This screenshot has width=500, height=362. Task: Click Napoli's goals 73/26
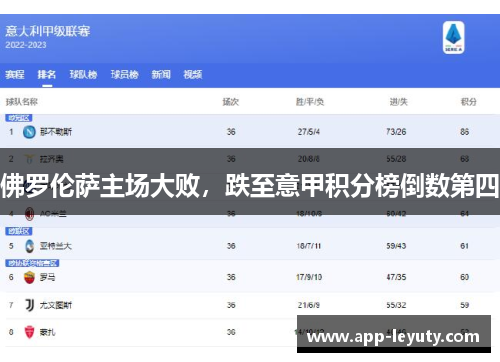396,132
